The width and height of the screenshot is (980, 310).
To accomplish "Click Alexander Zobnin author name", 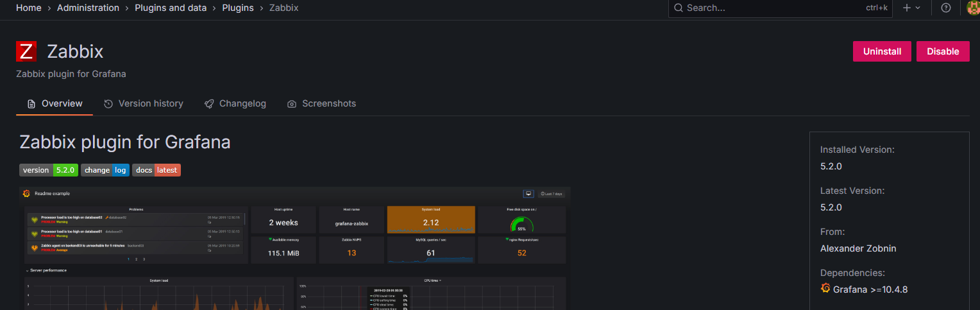I will [858, 248].
